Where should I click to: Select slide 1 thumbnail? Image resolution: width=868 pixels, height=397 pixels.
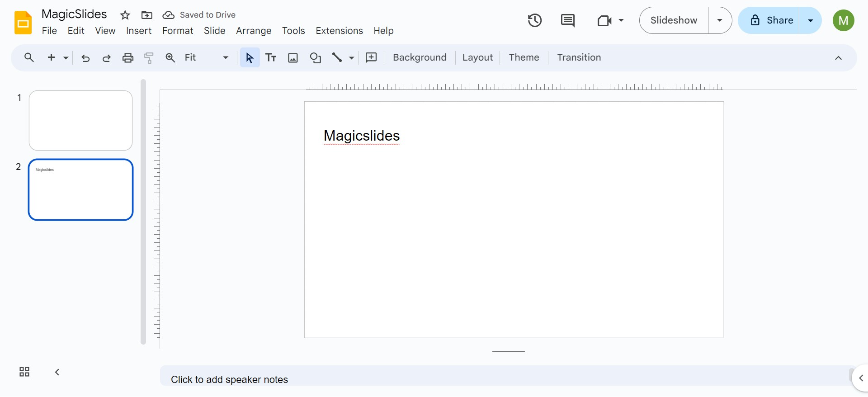click(x=80, y=120)
